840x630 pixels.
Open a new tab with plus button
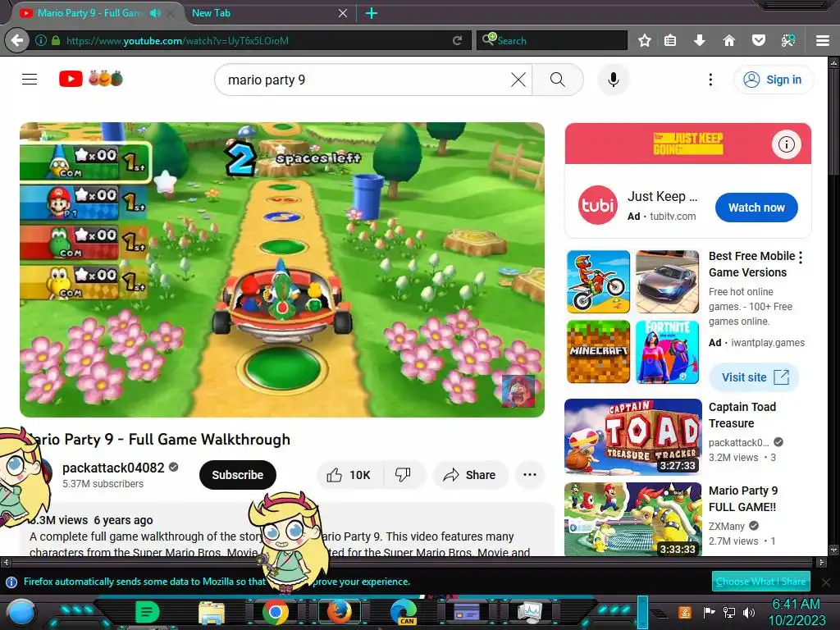372,13
